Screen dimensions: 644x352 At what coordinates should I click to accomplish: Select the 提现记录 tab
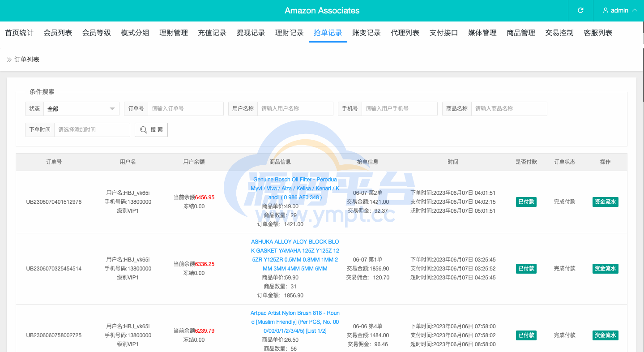[251, 33]
